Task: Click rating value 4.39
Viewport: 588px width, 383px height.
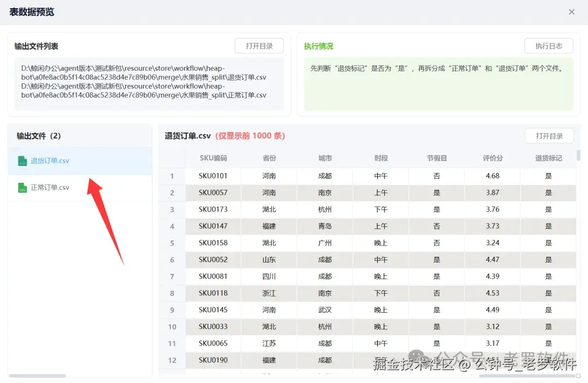Action: click(x=492, y=276)
